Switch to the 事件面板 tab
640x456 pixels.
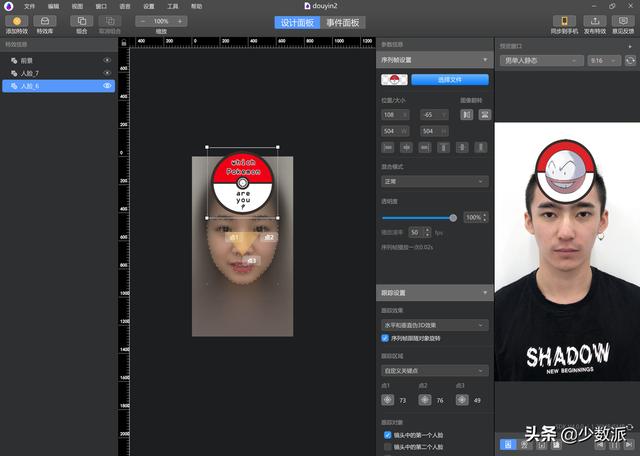(344, 22)
